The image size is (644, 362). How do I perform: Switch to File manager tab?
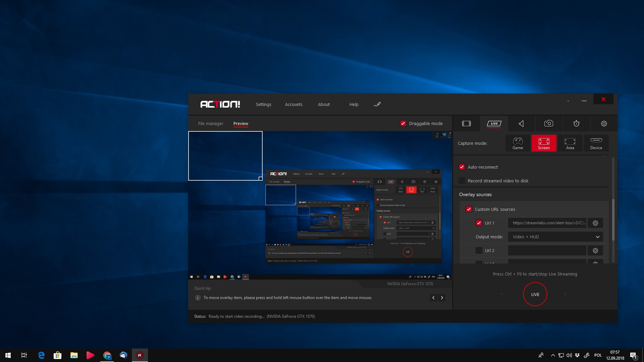pos(211,124)
